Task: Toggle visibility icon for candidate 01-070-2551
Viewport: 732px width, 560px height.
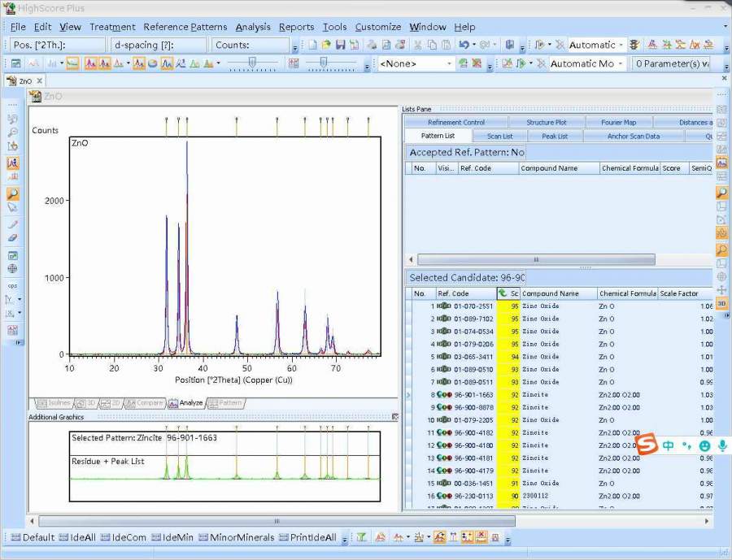Action: (x=444, y=306)
